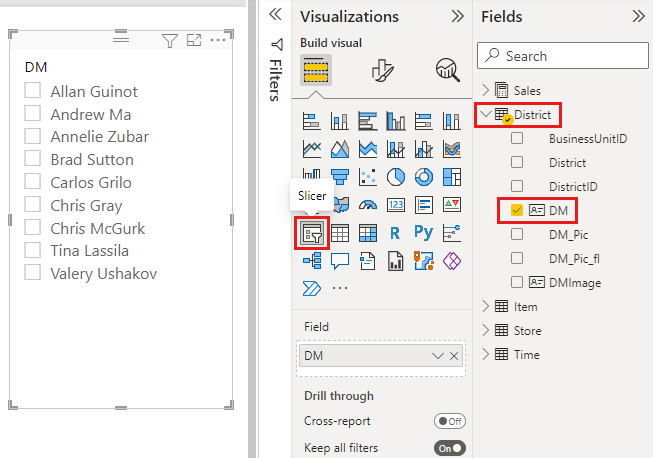653x458 pixels.
Task: Select the Matrix visual icon
Action: [x=367, y=233]
